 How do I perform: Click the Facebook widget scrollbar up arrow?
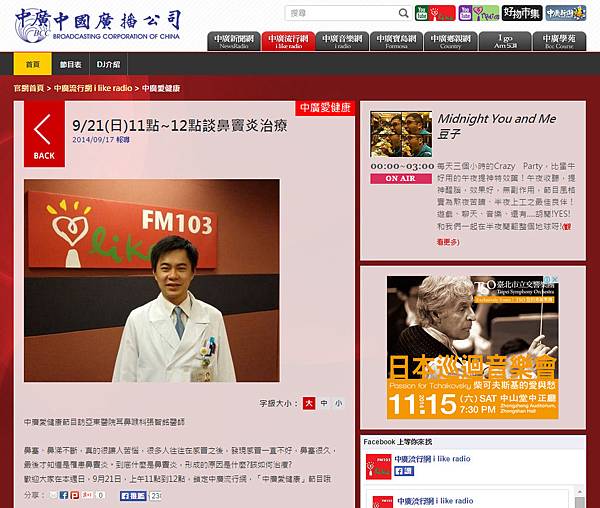click(x=580, y=492)
